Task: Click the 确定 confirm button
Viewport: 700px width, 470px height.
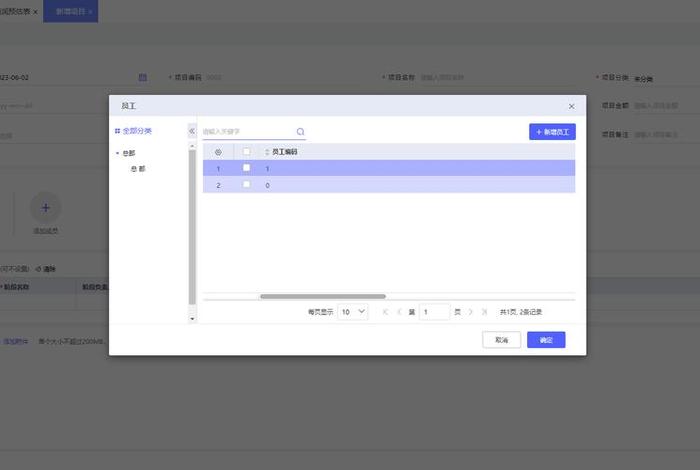Action: (x=546, y=340)
